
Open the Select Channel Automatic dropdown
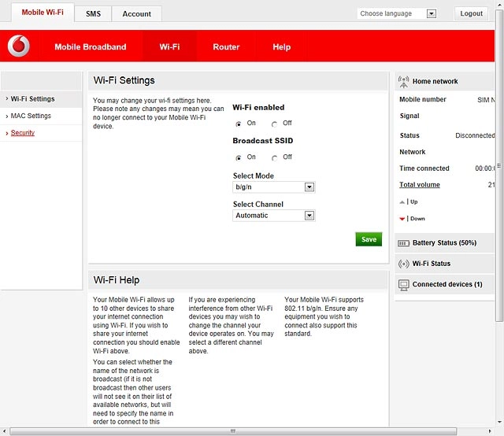coord(274,216)
